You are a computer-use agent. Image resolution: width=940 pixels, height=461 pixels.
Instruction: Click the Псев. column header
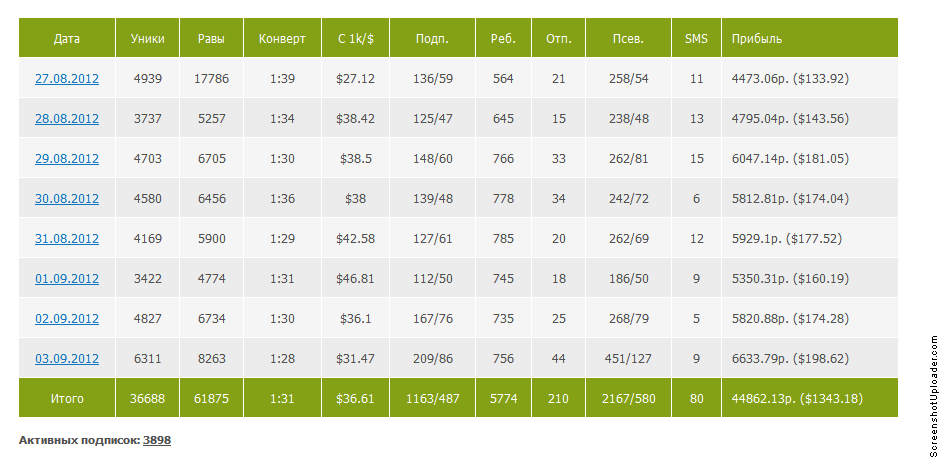click(x=628, y=38)
